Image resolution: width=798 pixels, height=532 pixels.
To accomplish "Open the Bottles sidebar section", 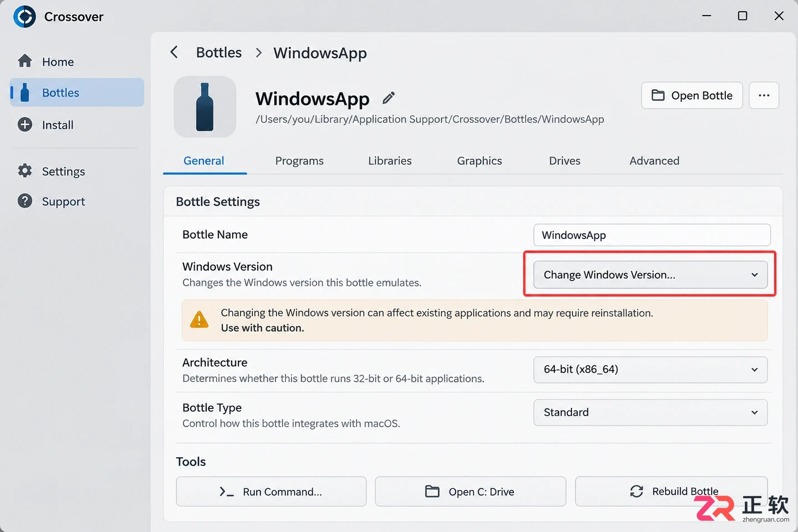I will (x=77, y=93).
